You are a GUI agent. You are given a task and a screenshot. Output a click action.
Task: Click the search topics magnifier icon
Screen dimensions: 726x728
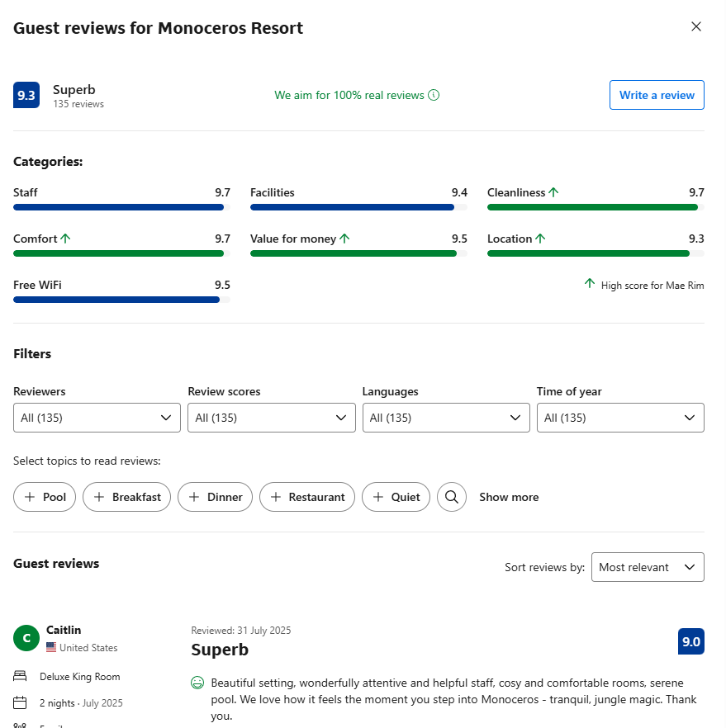452,497
